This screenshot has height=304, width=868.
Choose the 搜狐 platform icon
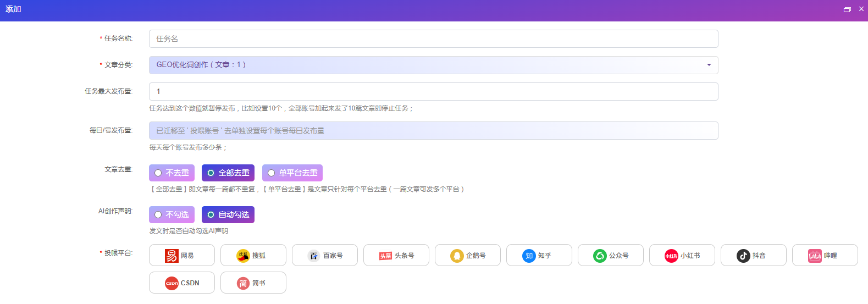click(x=243, y=256)
